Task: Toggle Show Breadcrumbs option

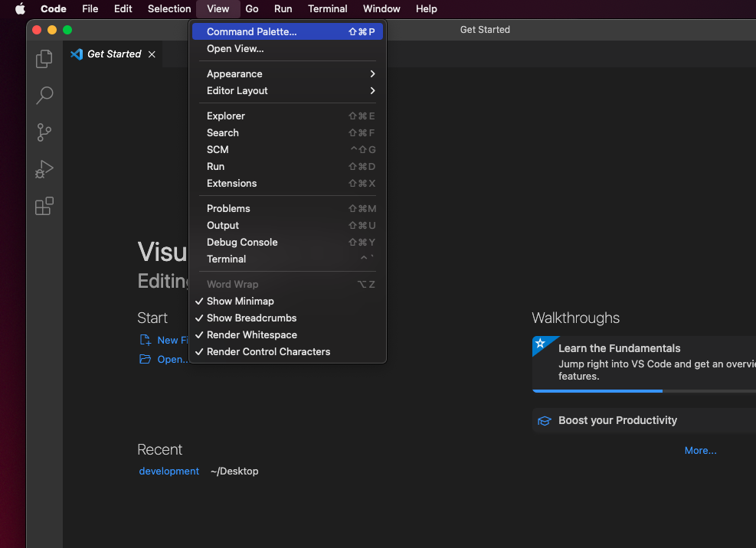Action: tap(288, 318)
